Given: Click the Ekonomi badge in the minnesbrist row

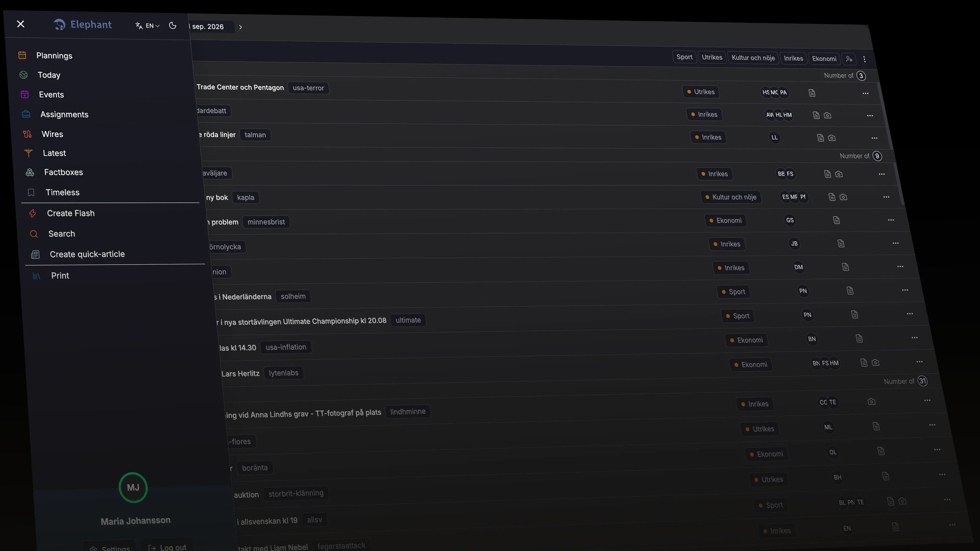Looking at the screenshot, I should [726, 221].
